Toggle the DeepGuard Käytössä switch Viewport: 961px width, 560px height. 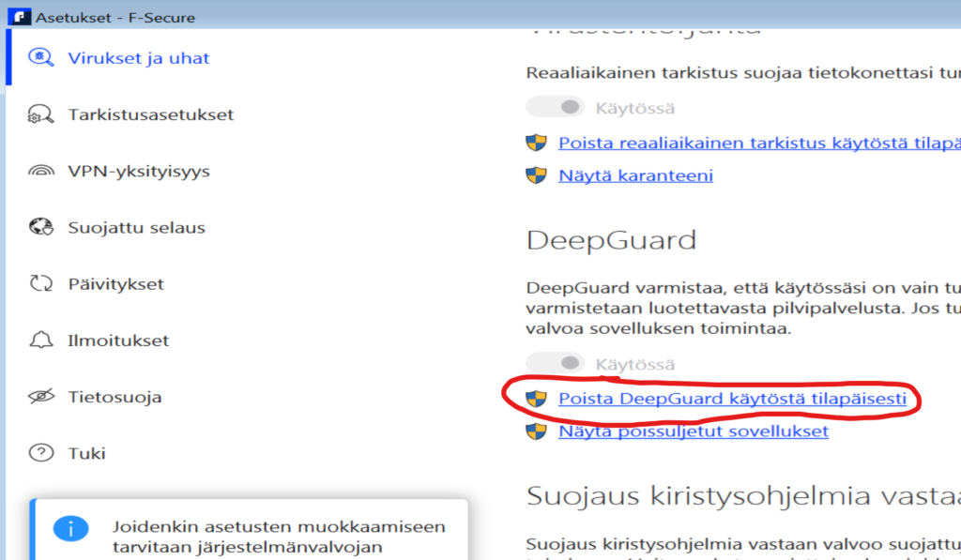(556, 363)
